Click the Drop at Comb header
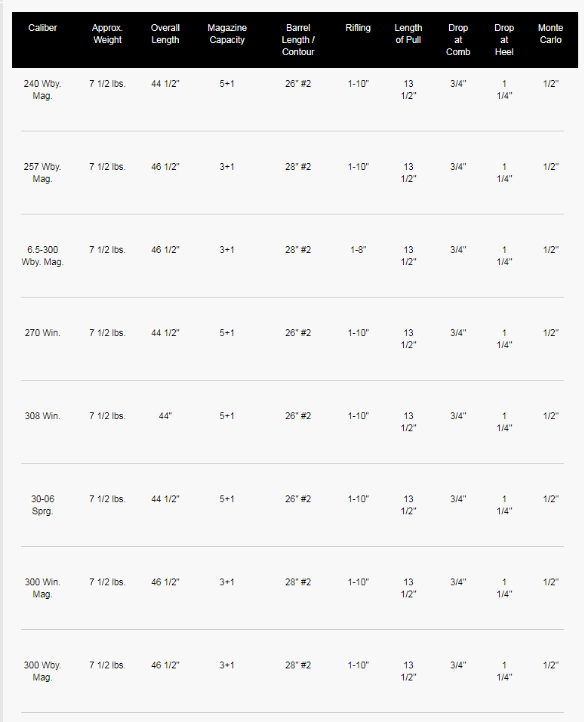The height and width of the screenshot is (722, 588). coord(457,39)
